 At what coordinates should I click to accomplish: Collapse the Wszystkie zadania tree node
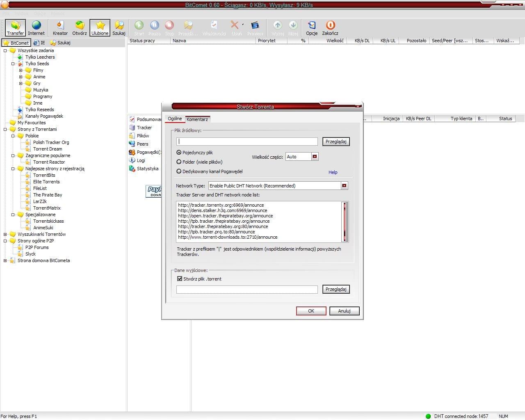(5, 50)
